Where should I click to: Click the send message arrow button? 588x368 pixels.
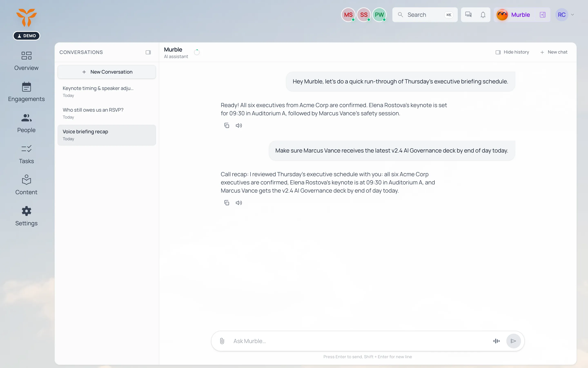pos(513,341)
